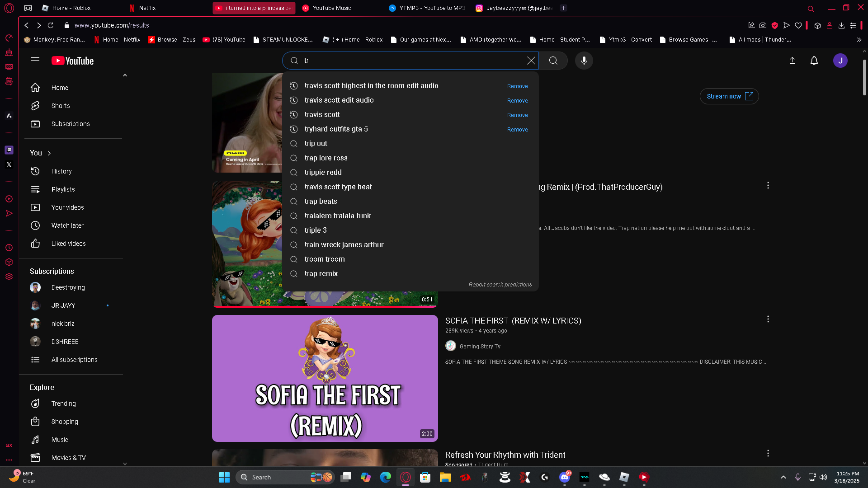Expand the hidden bookmarks overflow chevron
This screenshot has height=488, width=868.
859,40
